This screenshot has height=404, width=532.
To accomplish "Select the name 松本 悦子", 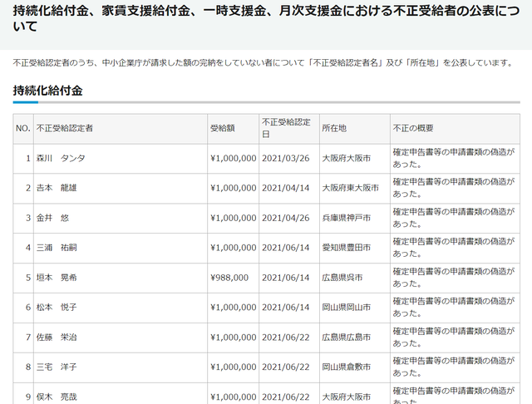I will pos(57,308).
